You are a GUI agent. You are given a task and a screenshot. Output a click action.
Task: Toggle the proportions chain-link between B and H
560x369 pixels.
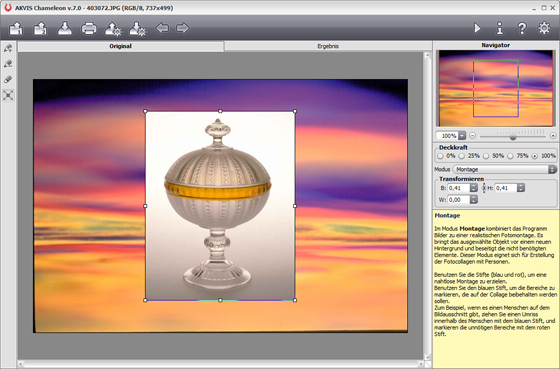[x=484, y=188]
